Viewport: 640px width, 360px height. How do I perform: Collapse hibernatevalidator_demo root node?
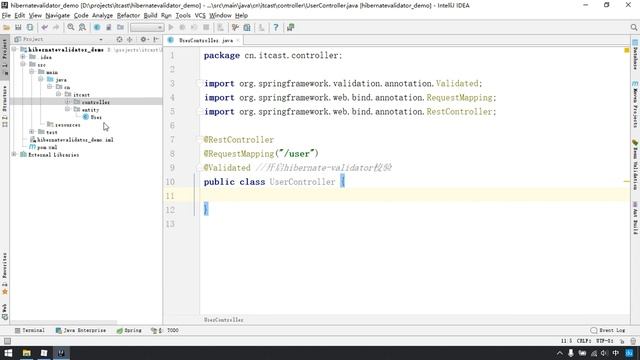[14, 49]
